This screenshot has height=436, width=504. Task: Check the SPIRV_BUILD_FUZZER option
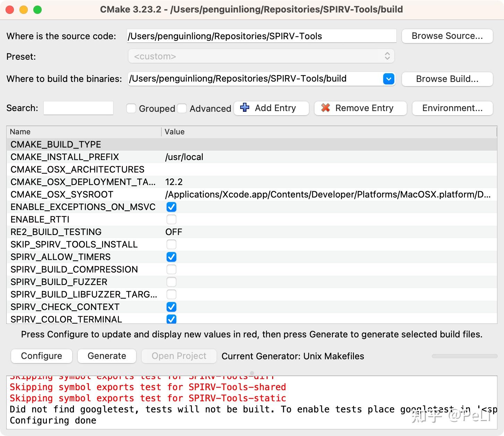click(171, 282)
